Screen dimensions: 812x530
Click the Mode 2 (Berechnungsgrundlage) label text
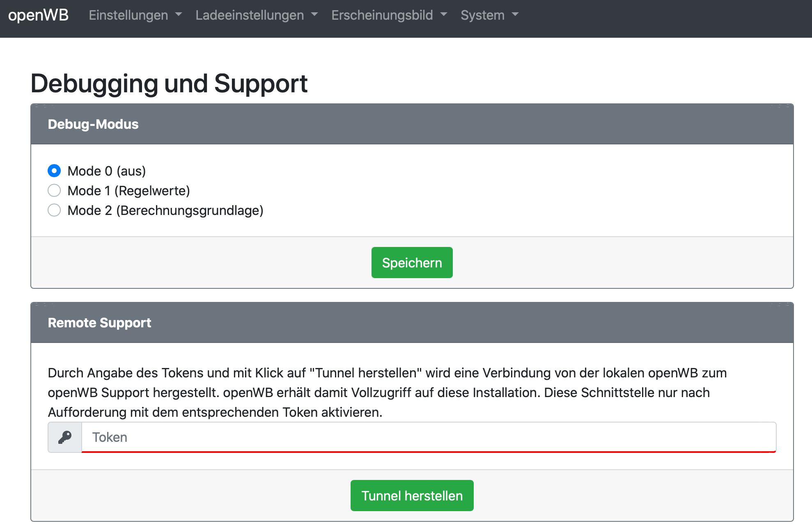pos(165,210)
